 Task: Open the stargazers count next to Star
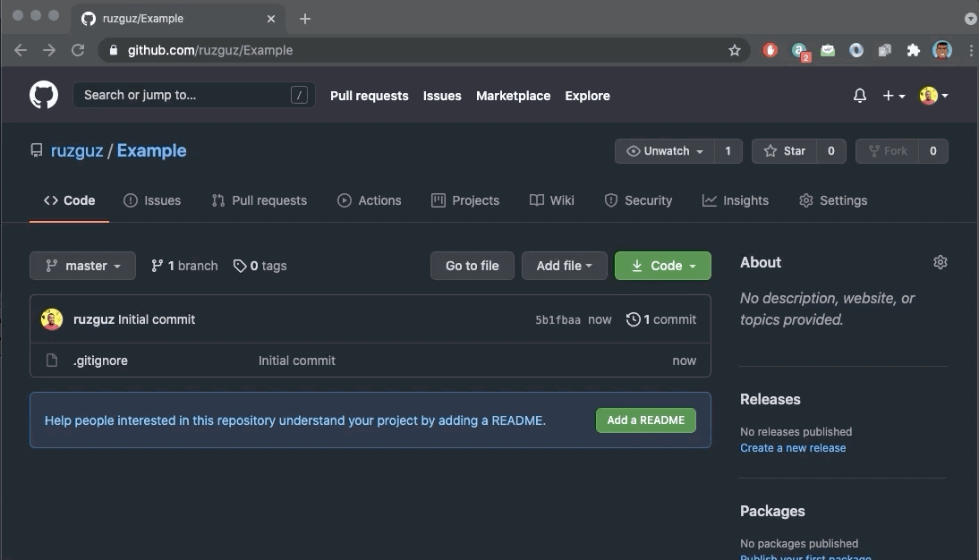(x=831, y=151)
